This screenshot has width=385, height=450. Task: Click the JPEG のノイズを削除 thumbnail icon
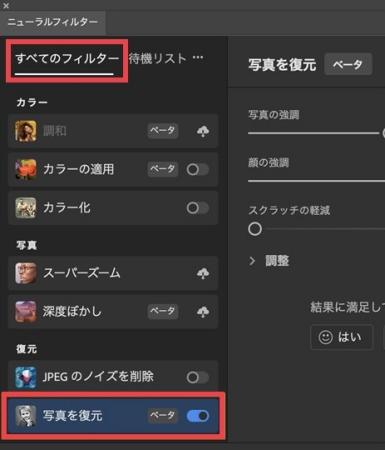click(x=26, y=377)
